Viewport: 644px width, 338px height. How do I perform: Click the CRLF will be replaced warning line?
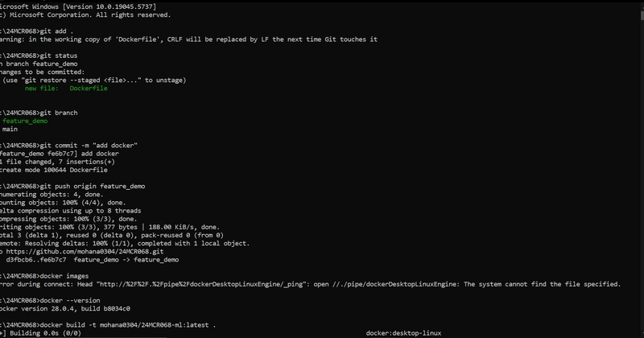pos(188,39)
